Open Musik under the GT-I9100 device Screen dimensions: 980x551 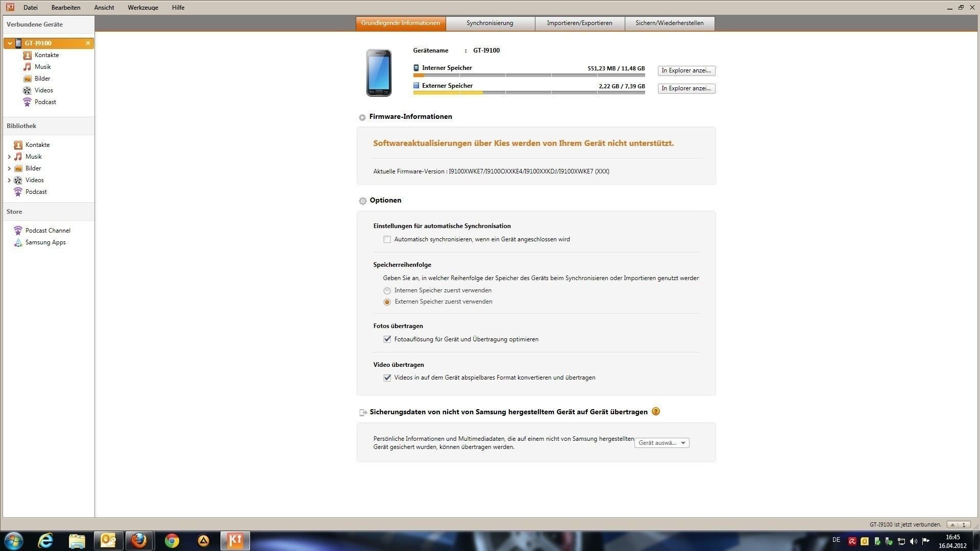[42, 67]
